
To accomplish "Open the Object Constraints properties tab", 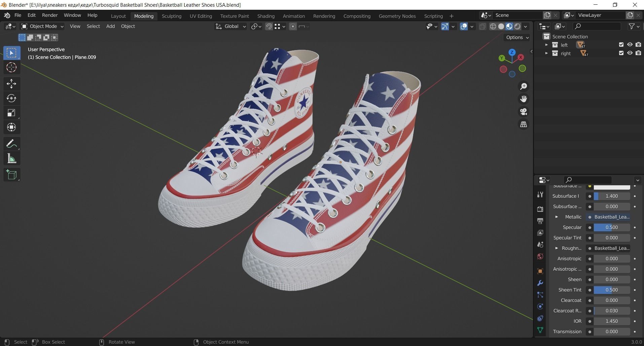I will coord(540,318).
